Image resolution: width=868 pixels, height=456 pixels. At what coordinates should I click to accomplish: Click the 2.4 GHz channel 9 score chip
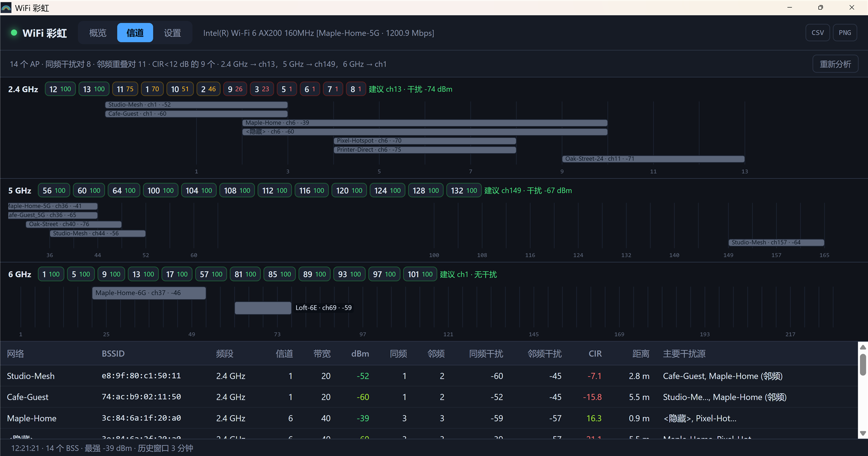235,89
